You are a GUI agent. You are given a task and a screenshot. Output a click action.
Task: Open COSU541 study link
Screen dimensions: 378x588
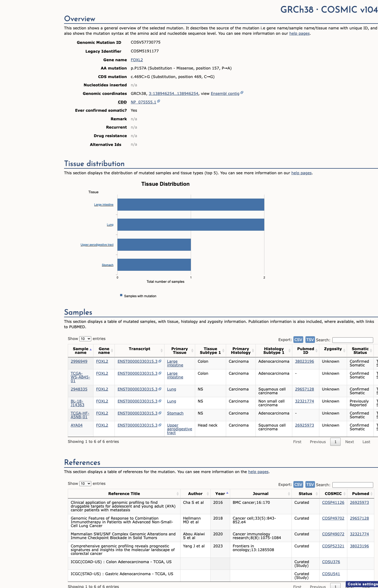[x=331, y=574]
